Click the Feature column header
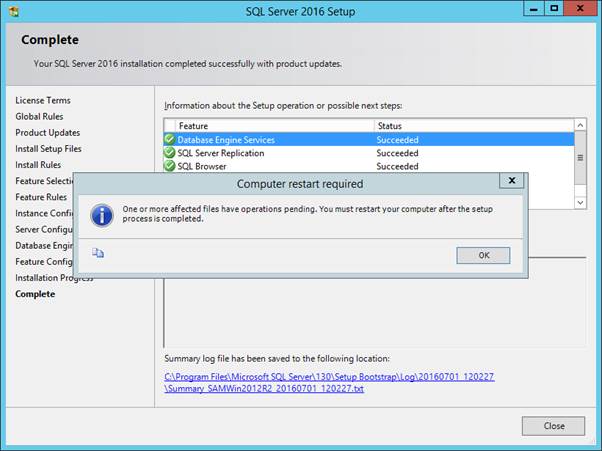The height and width of the screenshot is (451, 602). 275,126
